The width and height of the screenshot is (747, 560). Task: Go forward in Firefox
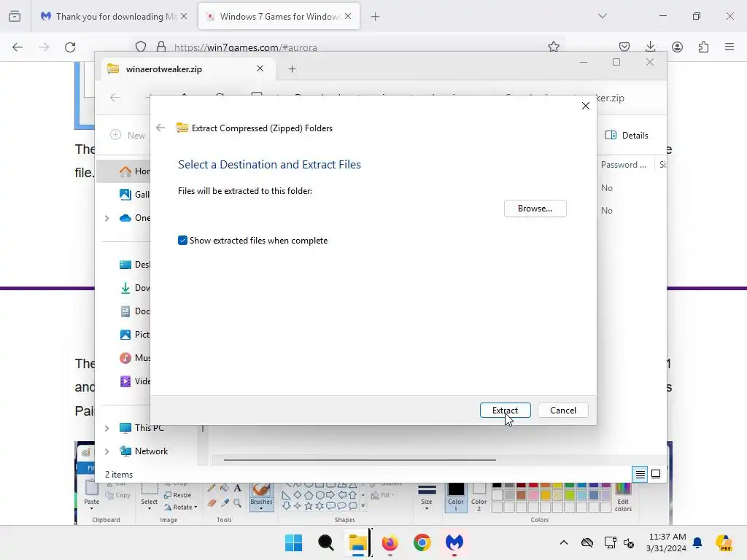44,47
